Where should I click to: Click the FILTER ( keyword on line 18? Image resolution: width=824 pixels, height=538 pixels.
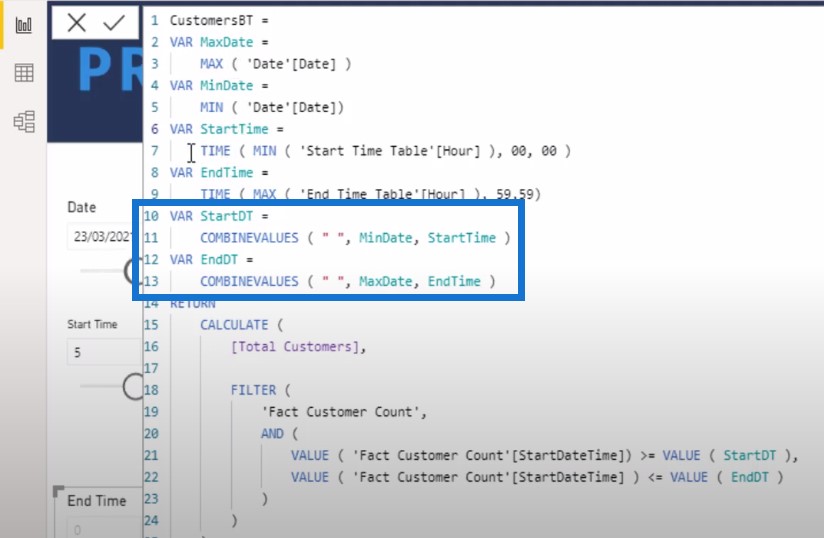pos(260,390)
